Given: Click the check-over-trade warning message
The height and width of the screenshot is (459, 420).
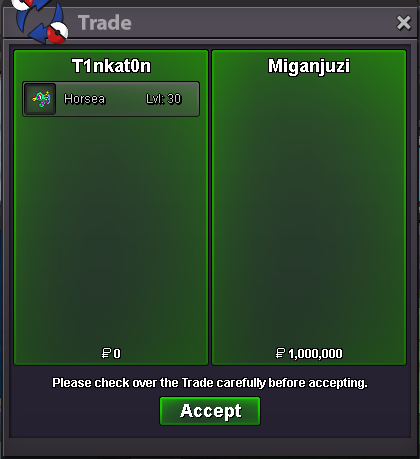Looking at the screenshot, I should (210, 383).
